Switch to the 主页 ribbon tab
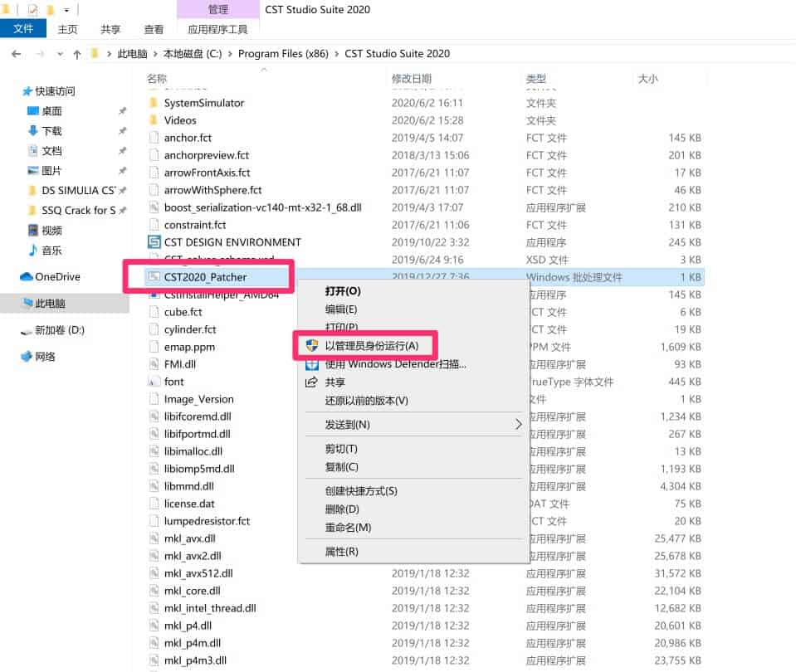This screenshot has width=796, height=672. 67,29
